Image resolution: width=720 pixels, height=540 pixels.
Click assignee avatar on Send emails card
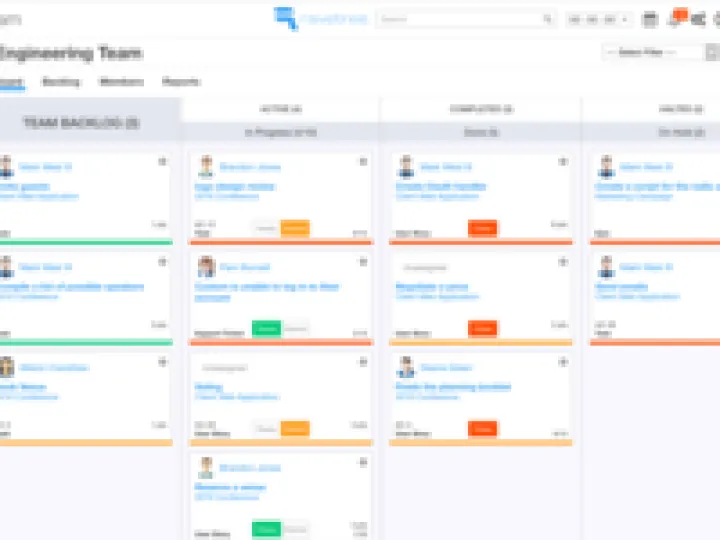(x=606, y=268)
